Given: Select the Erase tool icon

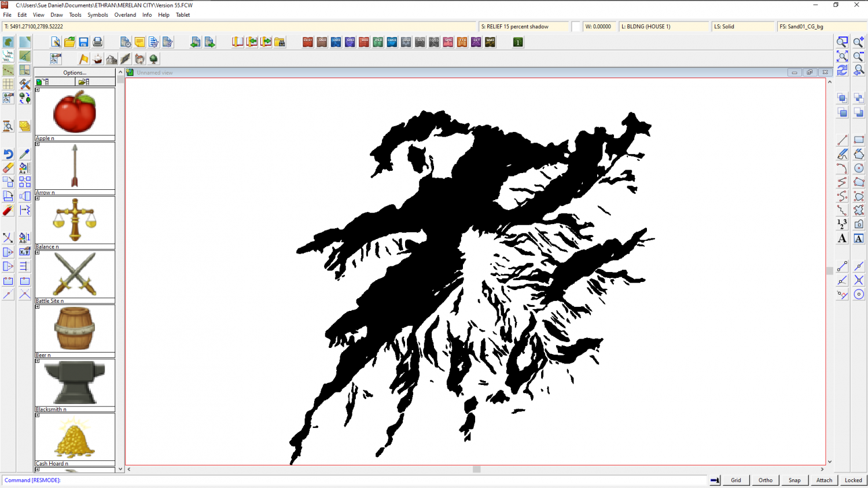Looking at the screenshot, I should [8, 168].
